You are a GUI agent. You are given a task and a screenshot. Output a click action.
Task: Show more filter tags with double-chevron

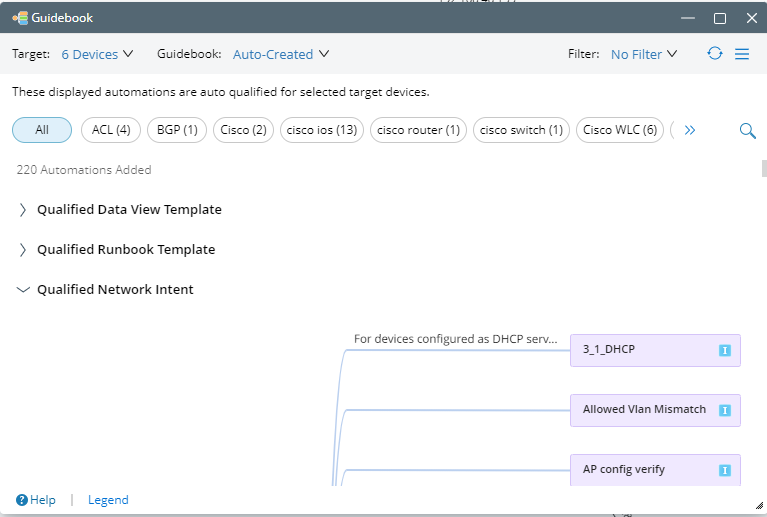pos(689,130)
